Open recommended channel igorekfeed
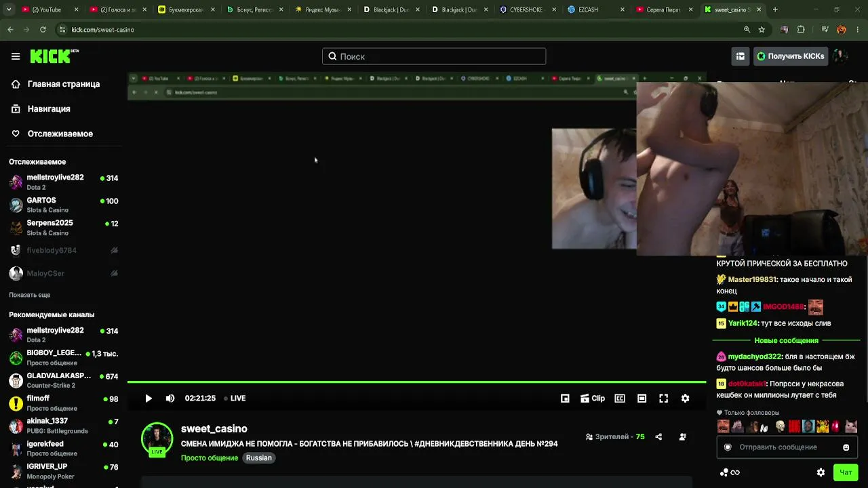Viewport: 868px width, 488px height. [64, 449]
